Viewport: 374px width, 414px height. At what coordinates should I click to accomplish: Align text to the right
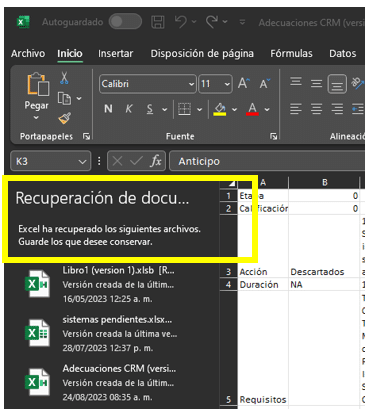pyautogui.click(x=337, y=109)
